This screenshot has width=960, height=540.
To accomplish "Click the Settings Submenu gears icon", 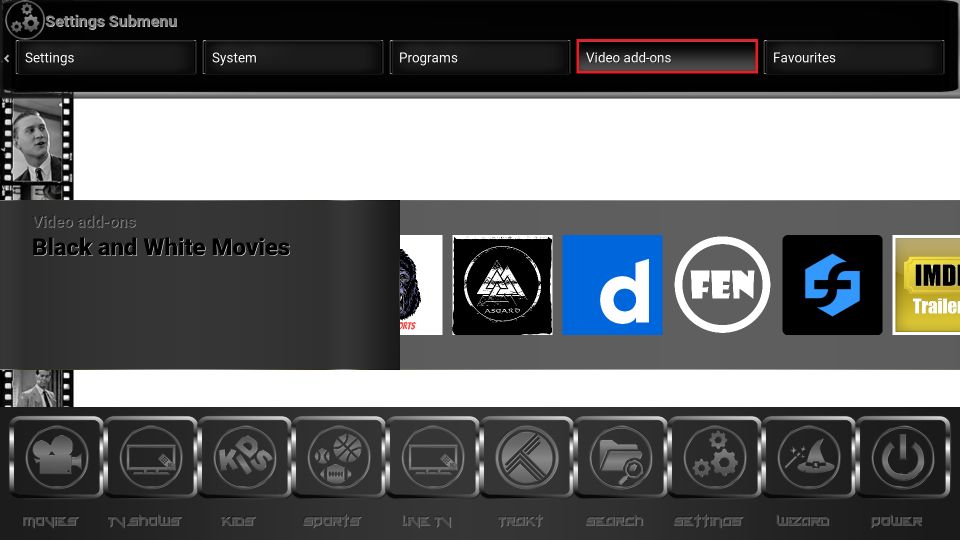I will coord(25,20).
